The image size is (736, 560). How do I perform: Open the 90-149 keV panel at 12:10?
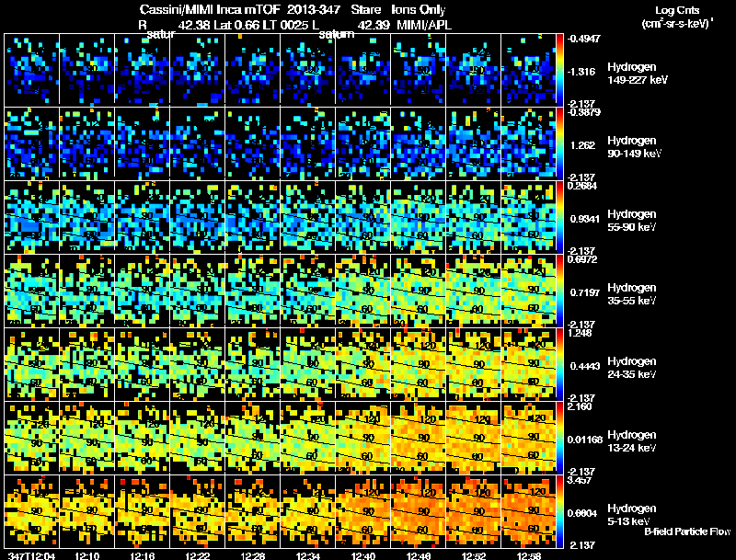pyautogui.click(x=86, y=143)
